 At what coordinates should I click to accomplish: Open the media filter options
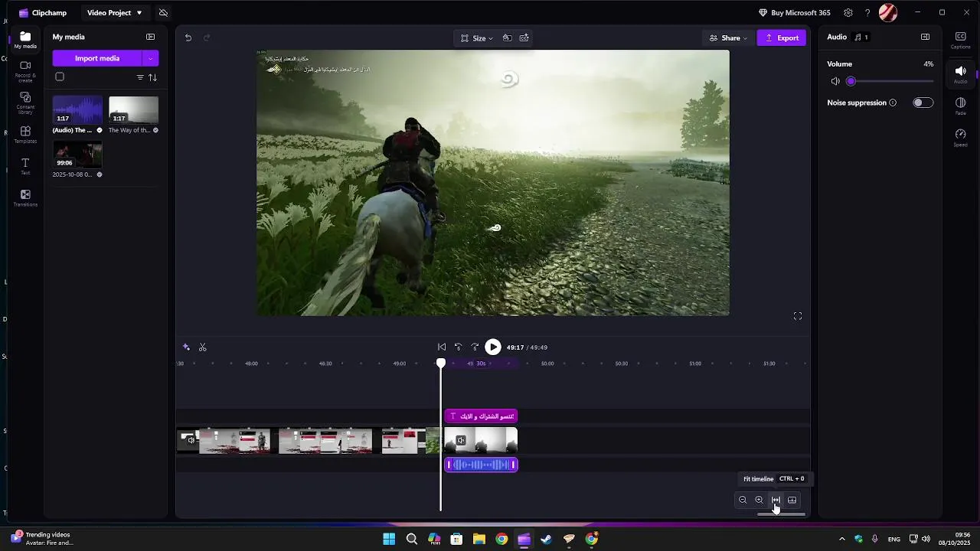pyautogui.click(x=140, y=77)
